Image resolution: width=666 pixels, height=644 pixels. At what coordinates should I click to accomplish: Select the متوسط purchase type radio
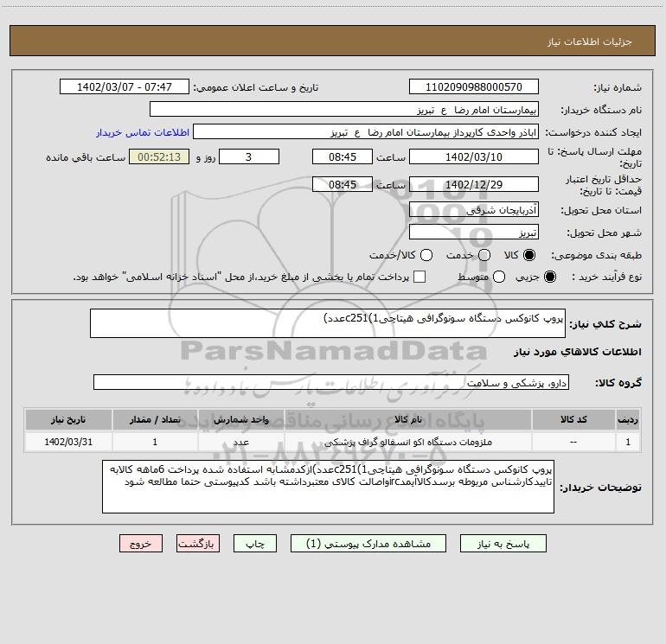pyautogui.click(x=499, y=277)
